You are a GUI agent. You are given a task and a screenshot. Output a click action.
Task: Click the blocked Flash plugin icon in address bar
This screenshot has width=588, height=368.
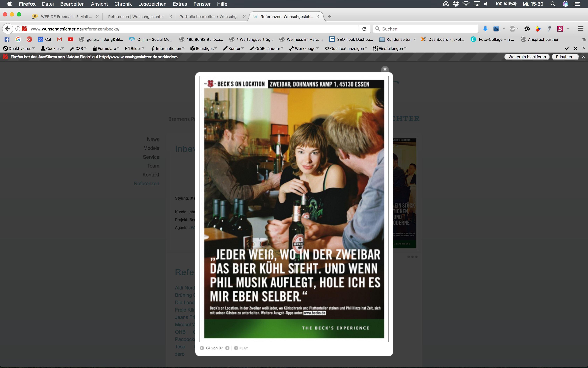[24, 29]
